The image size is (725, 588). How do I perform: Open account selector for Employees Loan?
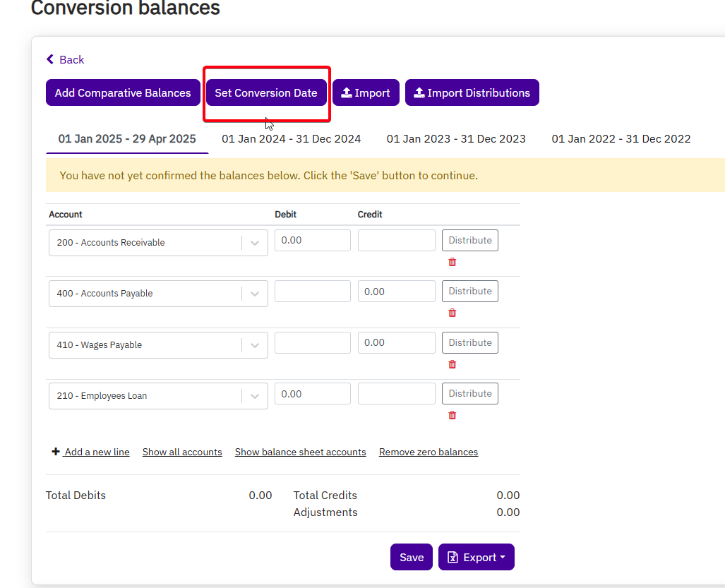[254, 397]
